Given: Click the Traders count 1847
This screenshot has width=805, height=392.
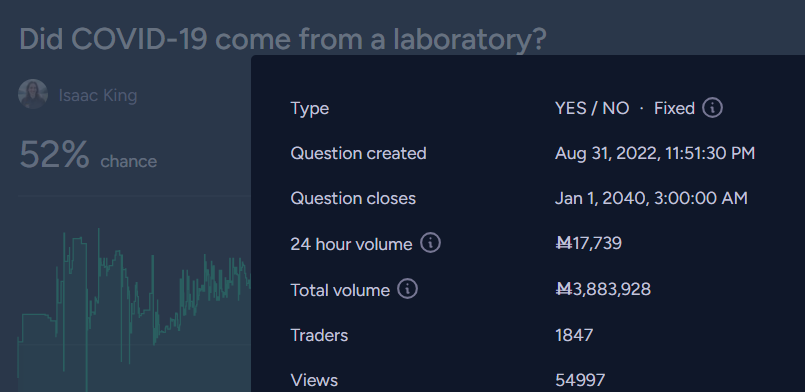Looking at the screenshot, I should [x=574, y=335].
